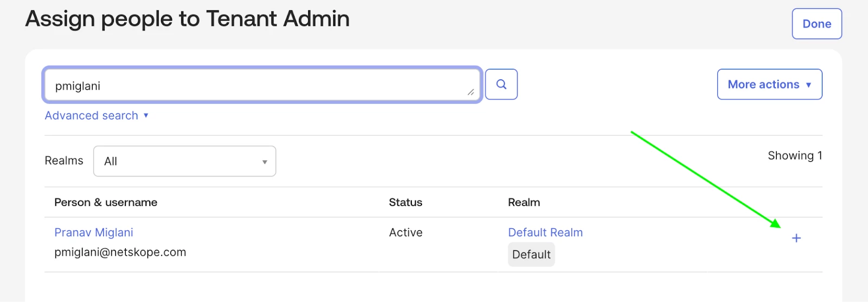Open the Pranav Miglani profile link
Screen dimensions: 868x302
coord(94,232)
